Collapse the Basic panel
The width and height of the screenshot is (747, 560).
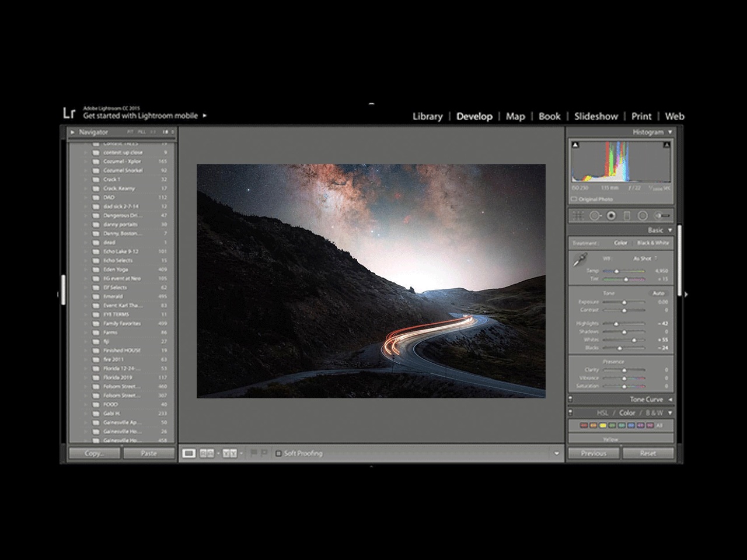point(670,230)
